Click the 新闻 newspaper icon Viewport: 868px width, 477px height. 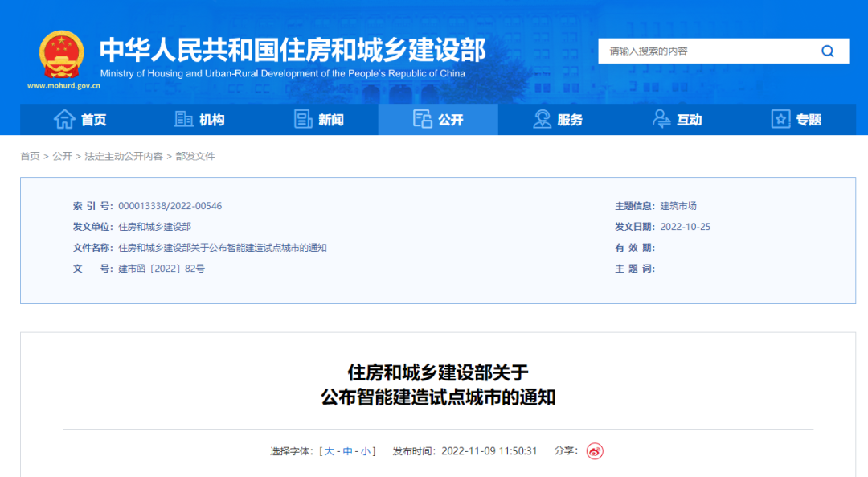[303, 120]
